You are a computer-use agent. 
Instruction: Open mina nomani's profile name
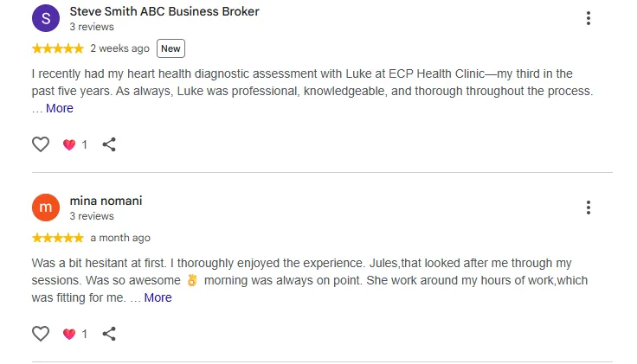coord(106,201)
